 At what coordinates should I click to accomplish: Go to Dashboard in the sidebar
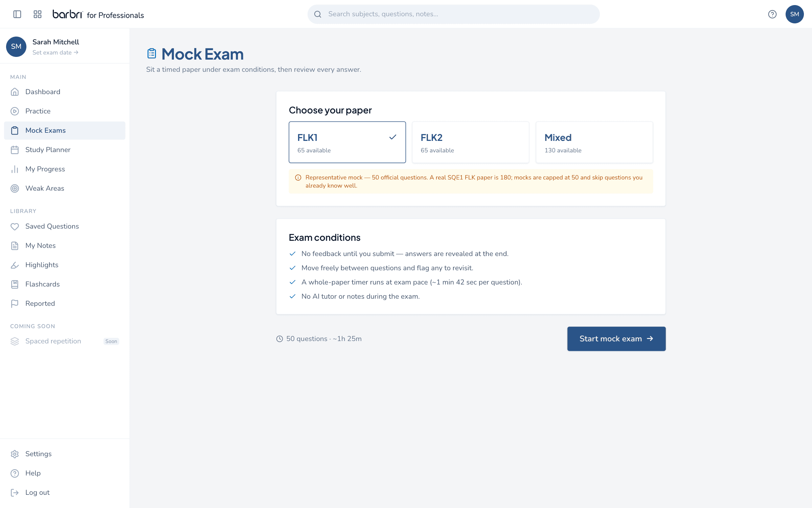click(65, 92)
